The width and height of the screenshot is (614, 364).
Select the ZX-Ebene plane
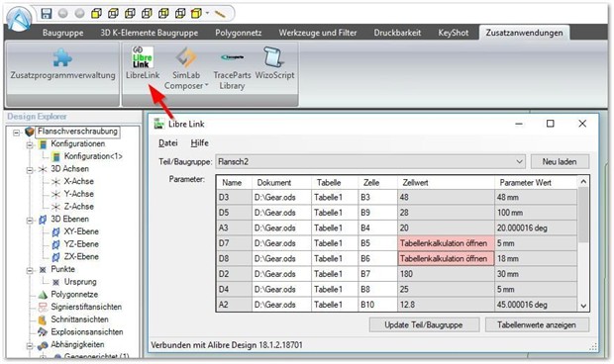pos(81,256)
